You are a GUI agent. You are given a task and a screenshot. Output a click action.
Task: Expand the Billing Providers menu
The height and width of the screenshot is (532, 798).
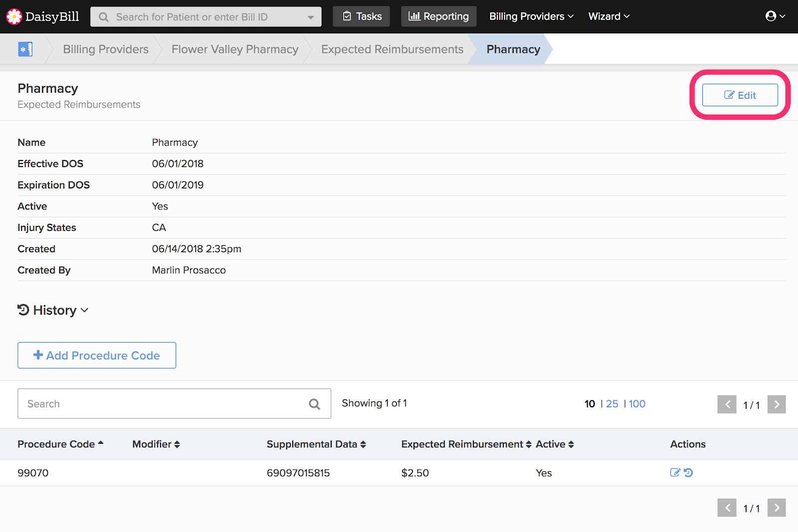point(531,16)
